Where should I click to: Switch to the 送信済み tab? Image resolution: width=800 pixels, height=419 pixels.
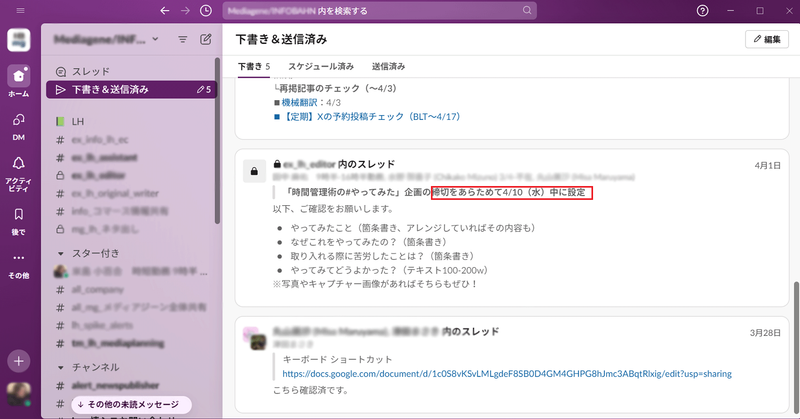pos(388,66)
